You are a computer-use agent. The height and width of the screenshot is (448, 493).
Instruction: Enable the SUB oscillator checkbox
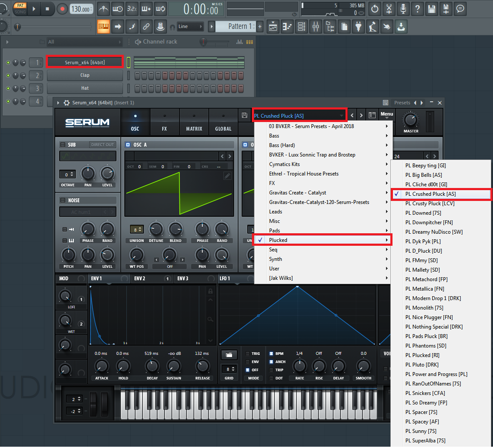click(x=63, y=144)
